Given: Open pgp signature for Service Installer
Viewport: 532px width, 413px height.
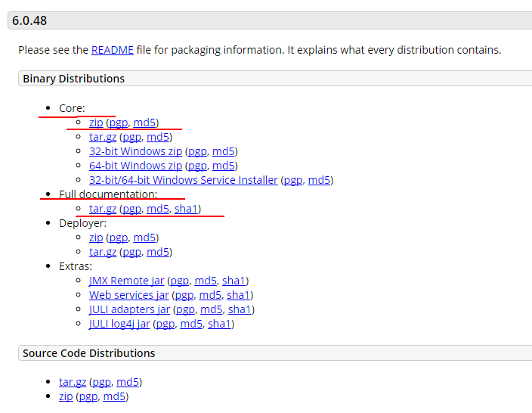Looking at the screenshot, I should click(292, 180).
